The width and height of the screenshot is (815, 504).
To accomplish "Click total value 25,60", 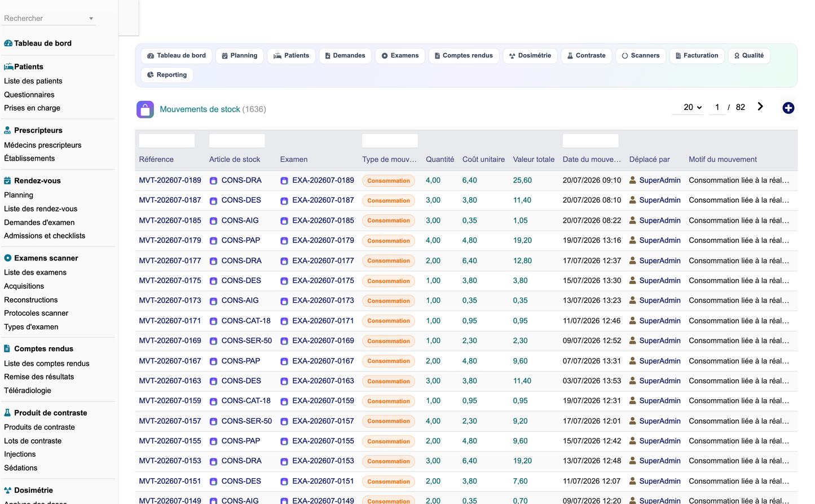I will [x=522, y=180].
